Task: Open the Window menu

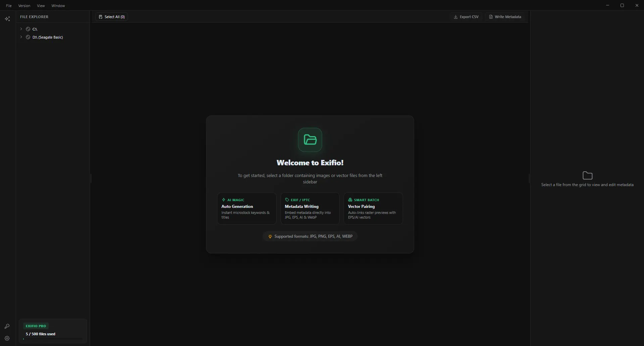Action: point(58,6)
